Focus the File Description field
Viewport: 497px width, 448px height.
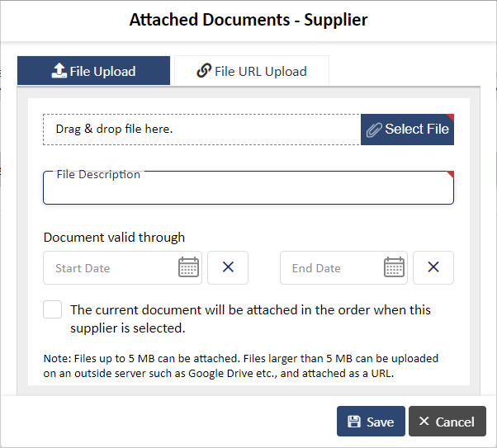tap(248, 187)
